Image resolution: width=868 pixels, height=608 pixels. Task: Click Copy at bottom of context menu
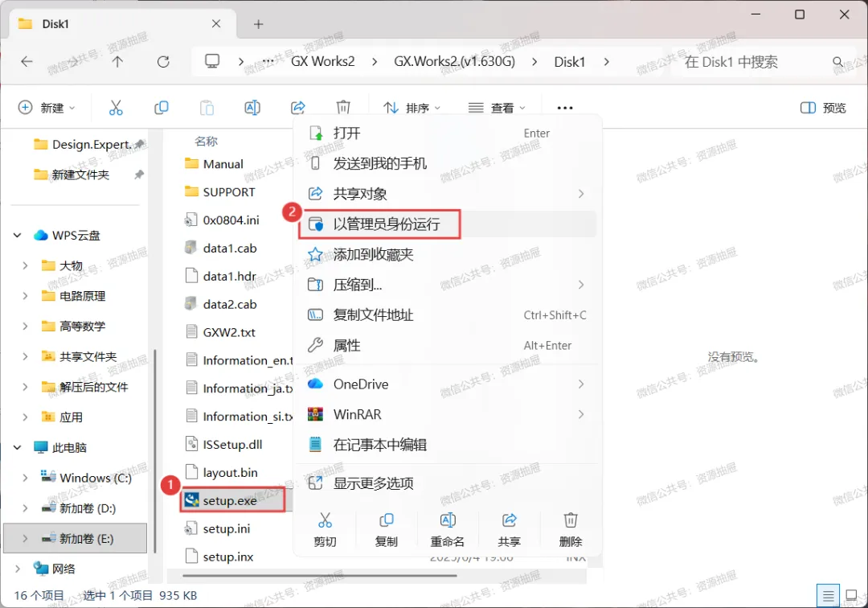[387, 529]
